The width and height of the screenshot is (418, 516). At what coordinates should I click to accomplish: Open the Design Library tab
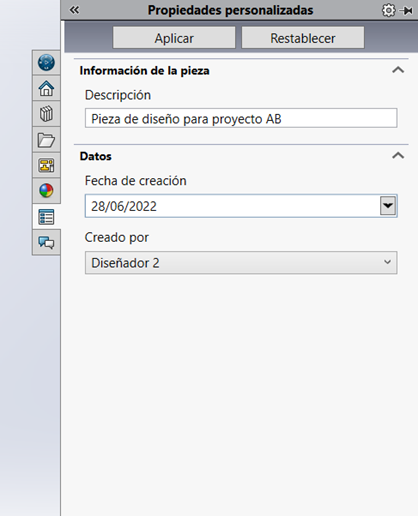click(x=46, y=114)
